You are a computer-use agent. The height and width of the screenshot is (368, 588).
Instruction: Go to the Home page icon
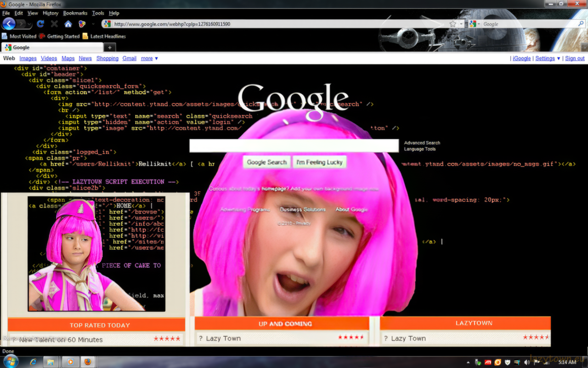(x=68, y=24)
